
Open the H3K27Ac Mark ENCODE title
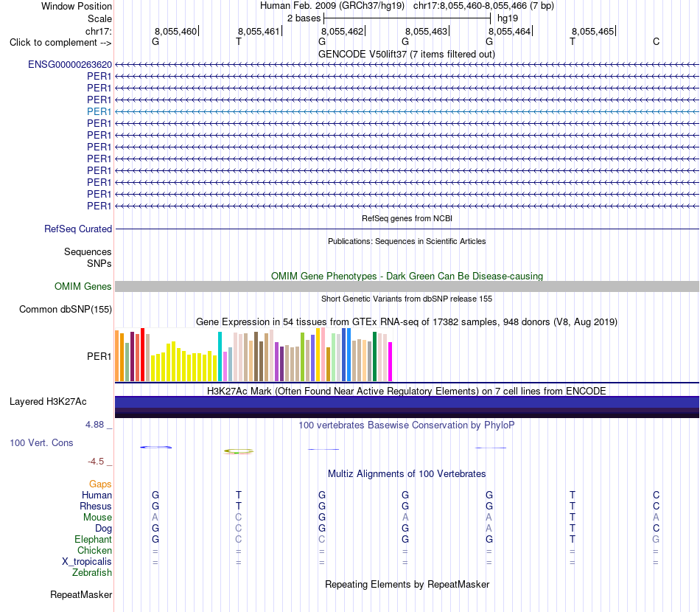point(407,391)
